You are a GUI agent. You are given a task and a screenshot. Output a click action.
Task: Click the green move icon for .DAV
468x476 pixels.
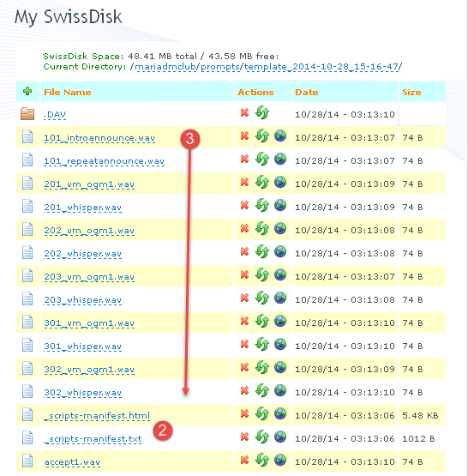point(262,112)
